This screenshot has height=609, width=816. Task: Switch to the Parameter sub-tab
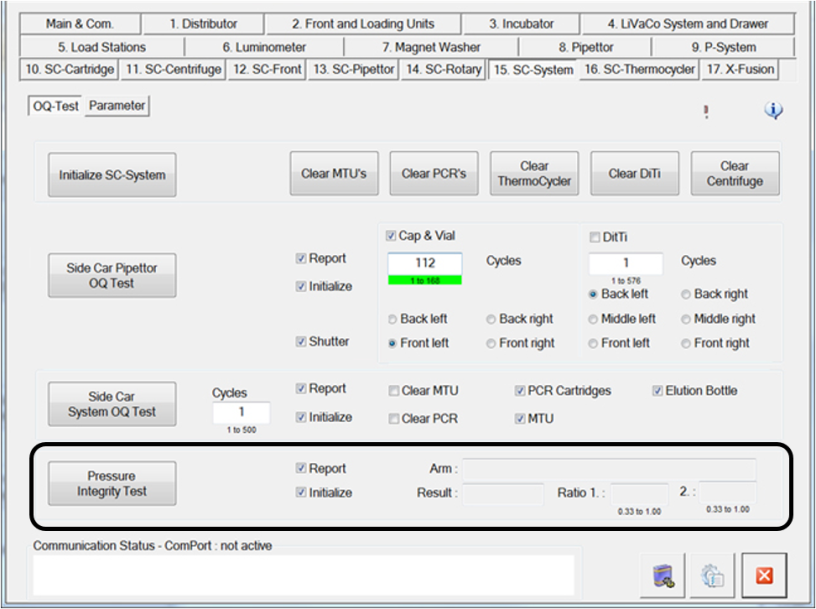117,106
